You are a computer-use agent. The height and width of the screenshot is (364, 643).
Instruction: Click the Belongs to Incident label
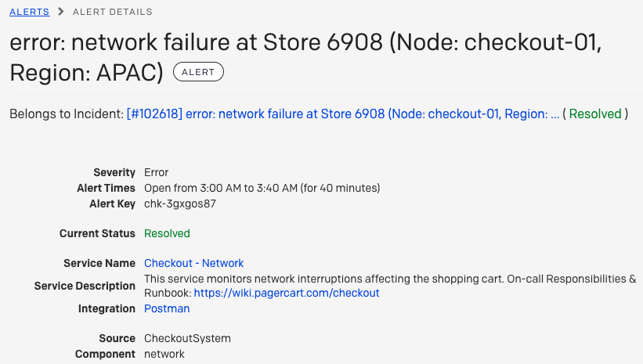tap(67, 114)
